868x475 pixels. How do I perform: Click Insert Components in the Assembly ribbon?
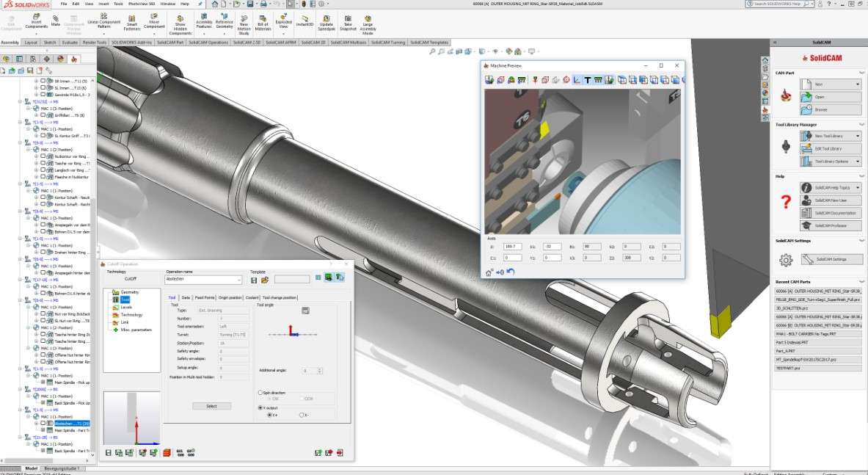36,21
